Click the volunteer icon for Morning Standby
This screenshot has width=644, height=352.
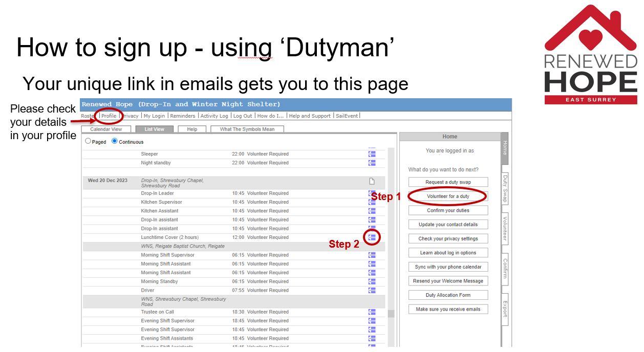coord(372,281)
